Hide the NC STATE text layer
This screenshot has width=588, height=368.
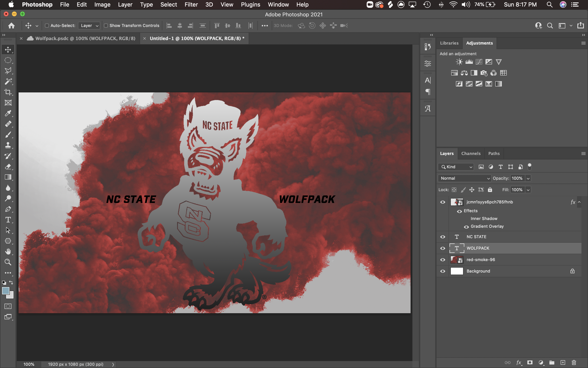click(x=443, y=237)
